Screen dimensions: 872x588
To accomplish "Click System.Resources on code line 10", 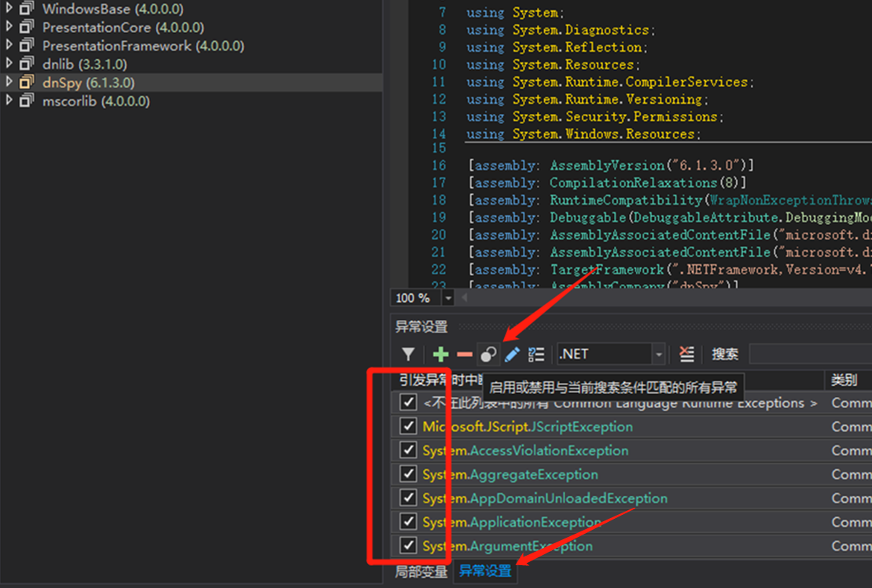I will click(x=572, y=64).
